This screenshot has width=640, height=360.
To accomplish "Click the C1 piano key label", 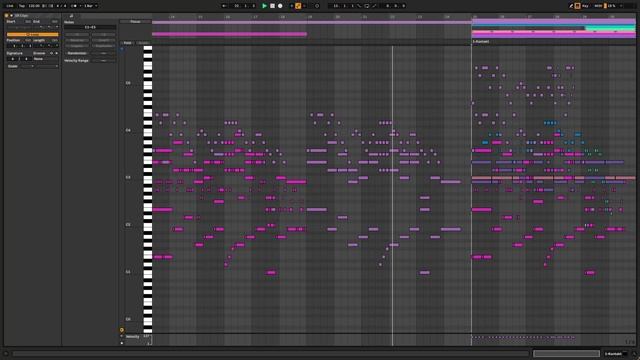I will coord(128,272).
